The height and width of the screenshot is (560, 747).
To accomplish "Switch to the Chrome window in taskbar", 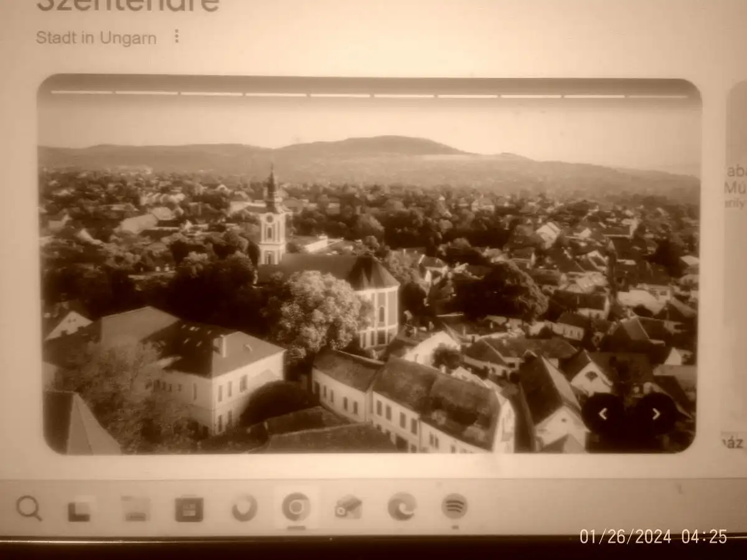I will (x=296, y=507).
